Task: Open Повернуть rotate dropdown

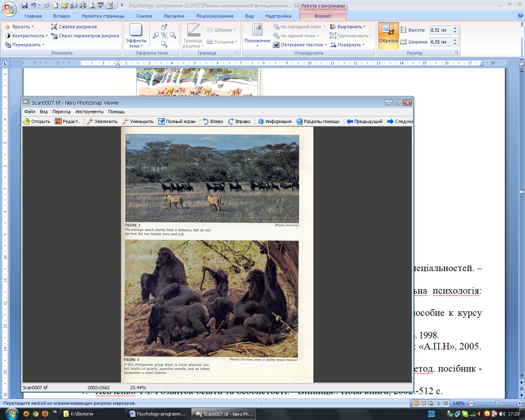Action: pyautogui.click(x=347, y=45)
